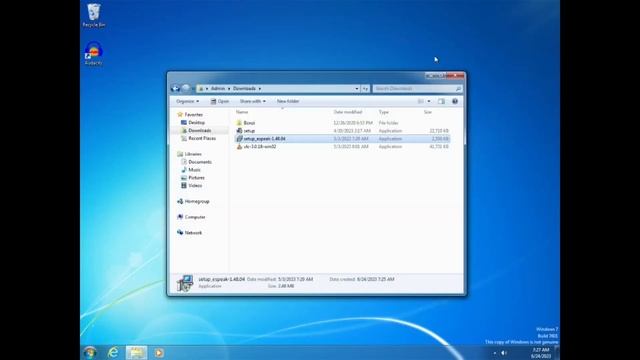Sort by the Name column header

click(242, 112)
